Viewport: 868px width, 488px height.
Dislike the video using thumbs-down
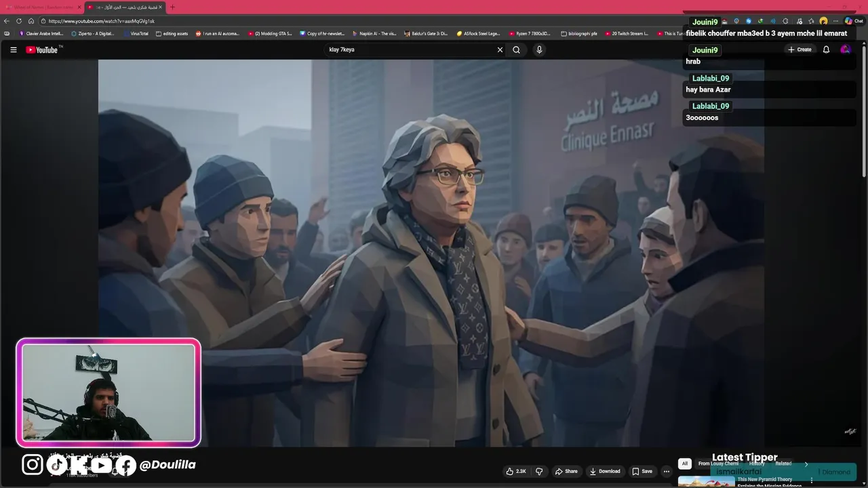tap(539, 471)
